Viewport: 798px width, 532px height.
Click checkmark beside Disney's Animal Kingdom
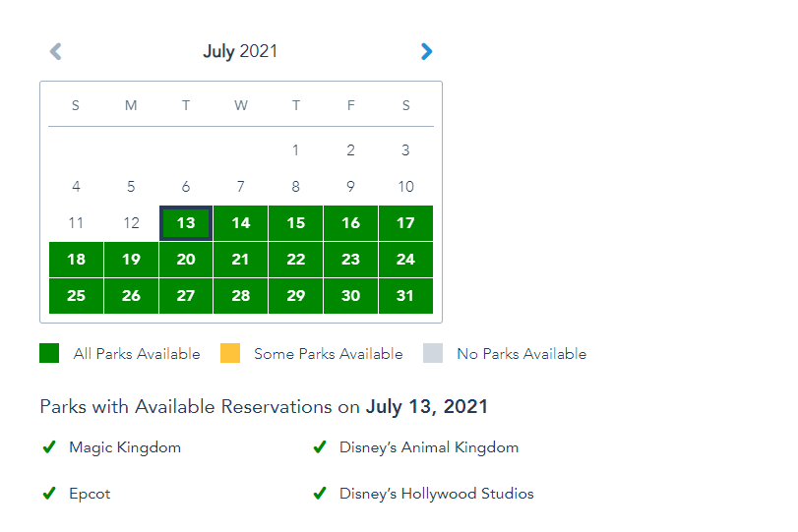(319, 447)
